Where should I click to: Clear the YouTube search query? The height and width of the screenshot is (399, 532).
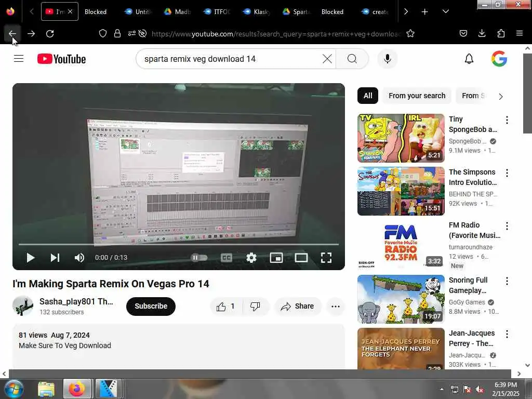coord(327,59)
